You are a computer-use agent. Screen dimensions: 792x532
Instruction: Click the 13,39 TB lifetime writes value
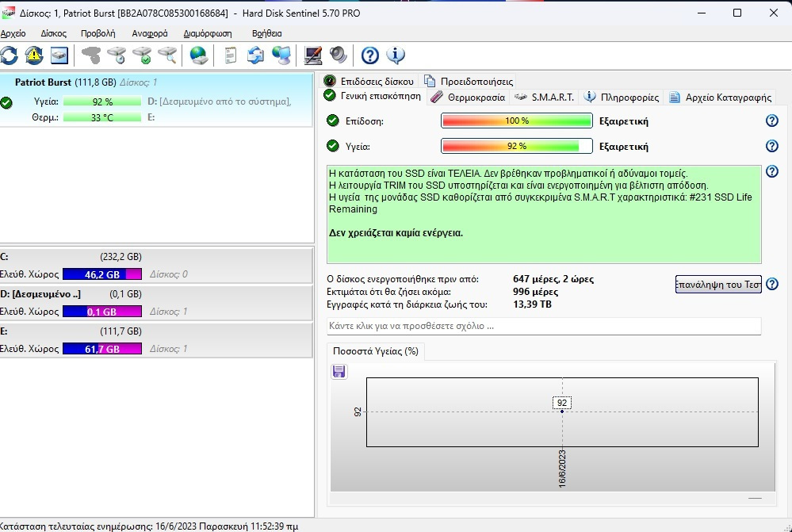pos(532,304)
